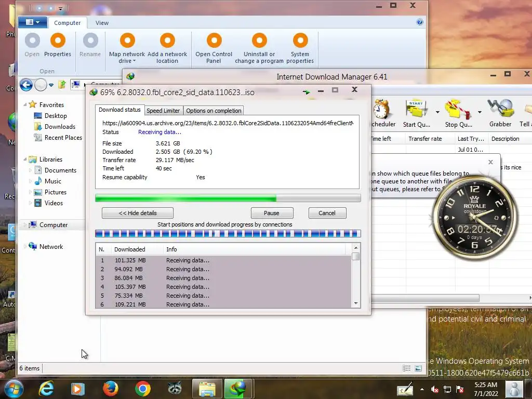532x399 pixels.
Task: Open the navigation history dropdown arrow
Action: pos(51,85)
